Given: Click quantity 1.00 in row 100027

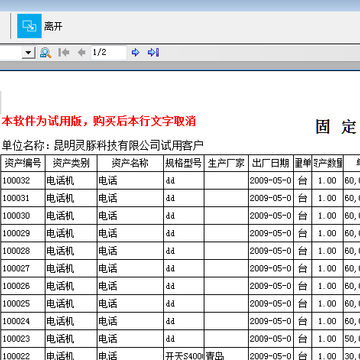Looking at the screenshot, I should pyautogui.click(x=327, y=268).
